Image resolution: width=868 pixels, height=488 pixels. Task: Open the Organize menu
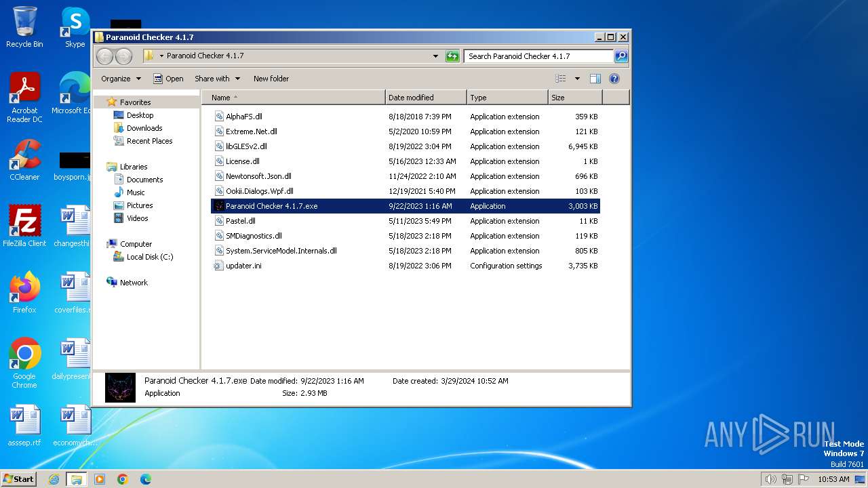(x=121, y=79)
